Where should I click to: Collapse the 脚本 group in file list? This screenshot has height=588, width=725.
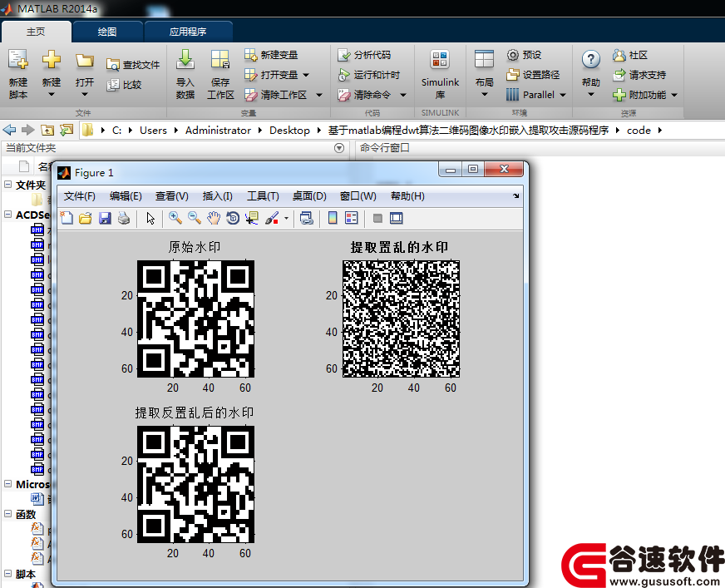coord(7,574)
